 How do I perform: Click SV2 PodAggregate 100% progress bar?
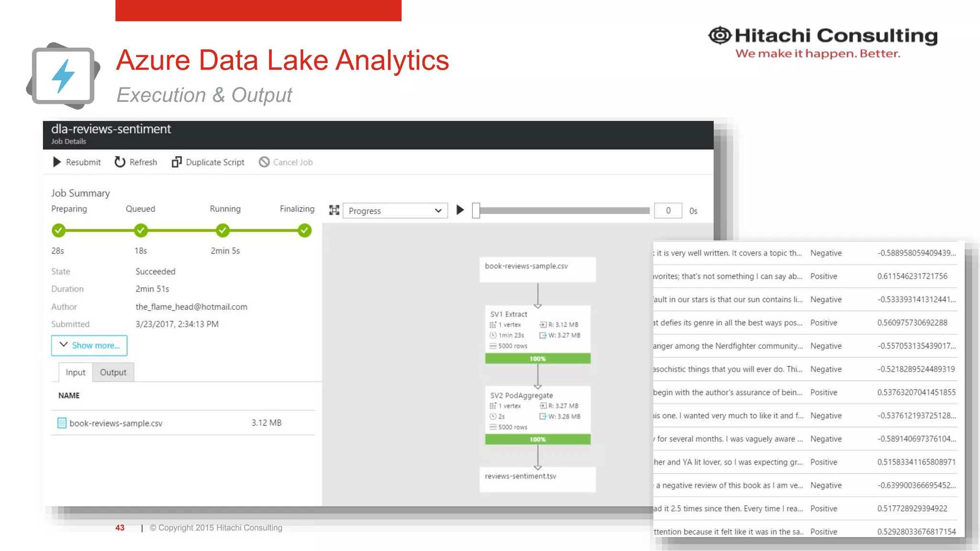click(x=538, y=440)
